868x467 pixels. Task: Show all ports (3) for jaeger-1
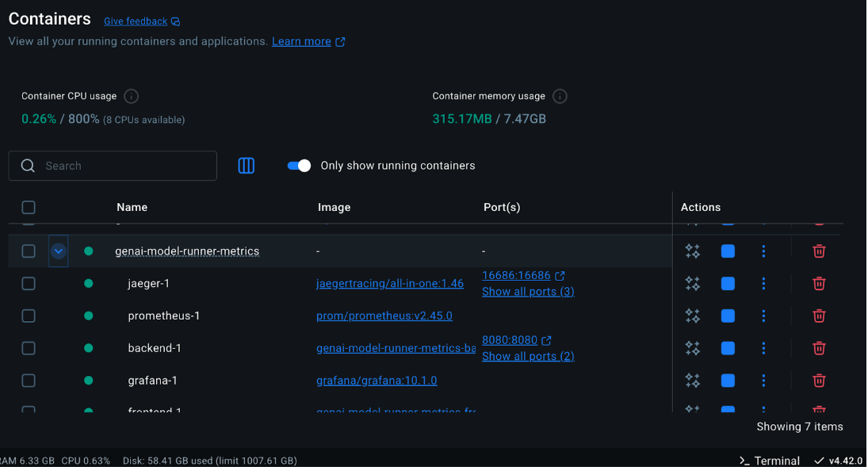click(x=528, y=292)
